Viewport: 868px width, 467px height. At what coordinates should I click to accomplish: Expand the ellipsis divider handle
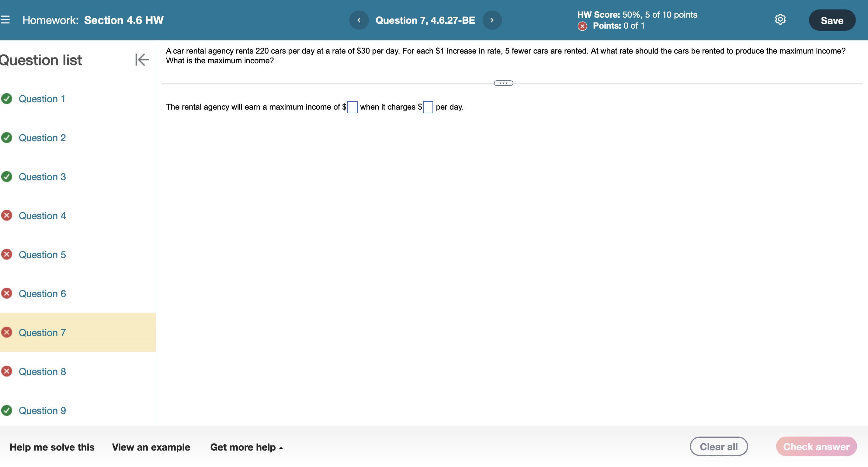(503, 83)
